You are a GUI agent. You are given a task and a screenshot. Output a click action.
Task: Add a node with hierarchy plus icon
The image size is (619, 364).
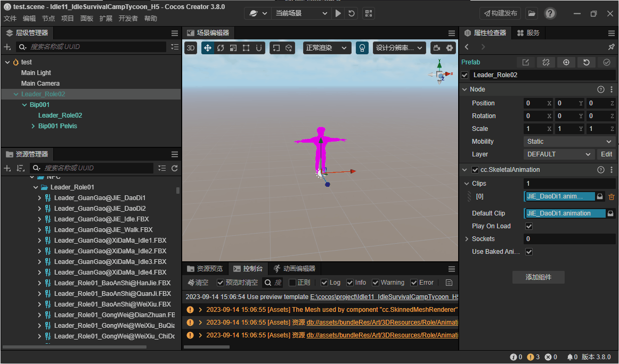7,47
